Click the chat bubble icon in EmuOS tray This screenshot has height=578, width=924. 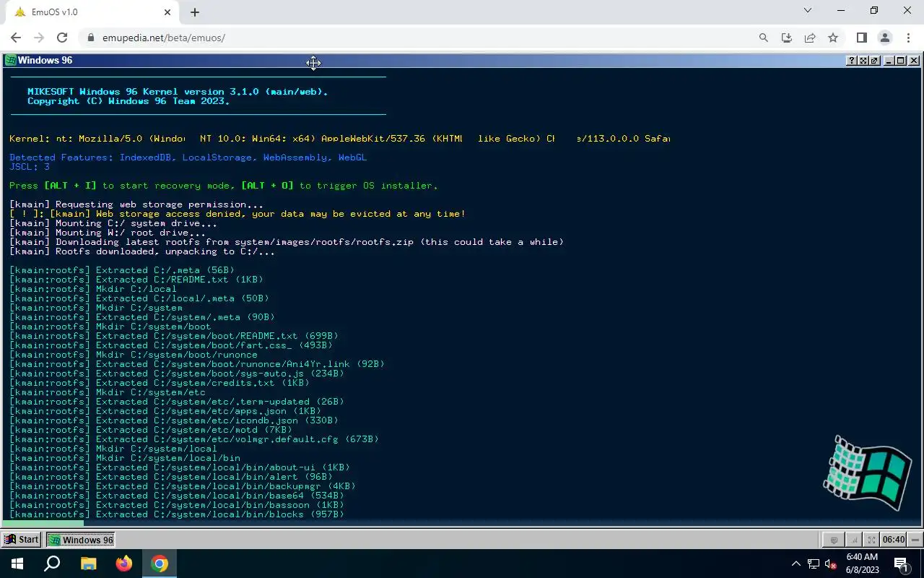coord(834,540)
